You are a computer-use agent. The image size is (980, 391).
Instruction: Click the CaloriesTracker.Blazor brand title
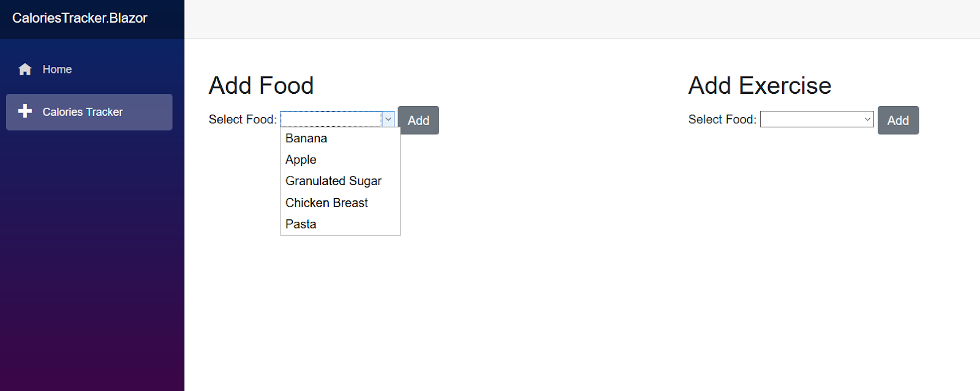pos(80,18)
